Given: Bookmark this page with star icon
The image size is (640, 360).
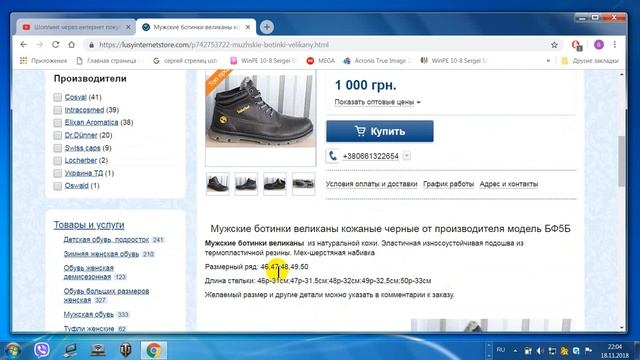Looking at the screenshot, I should [554, 45].
